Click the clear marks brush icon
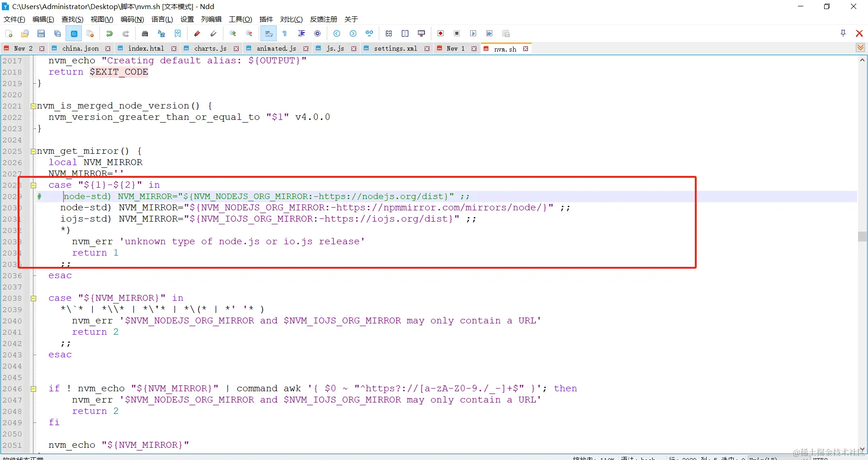The image size is (868, 460). point(213,33)
